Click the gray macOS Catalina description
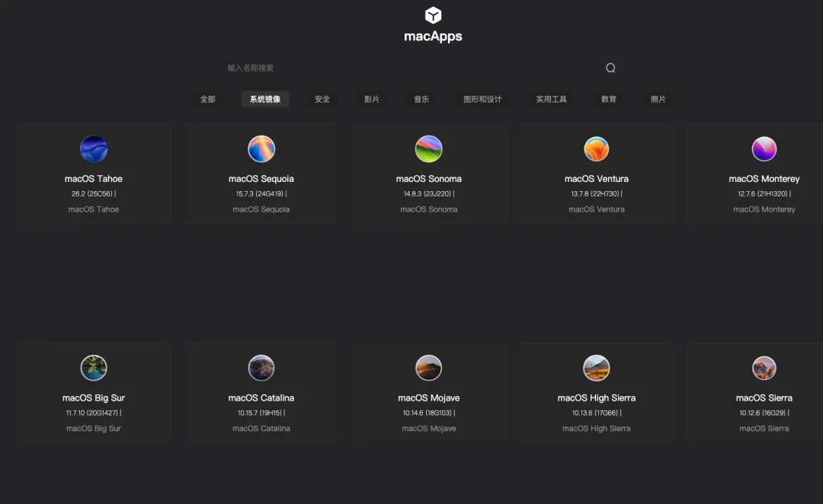This screenshot has height=504, width=823. pyautogui.click(x=261, y=429)
